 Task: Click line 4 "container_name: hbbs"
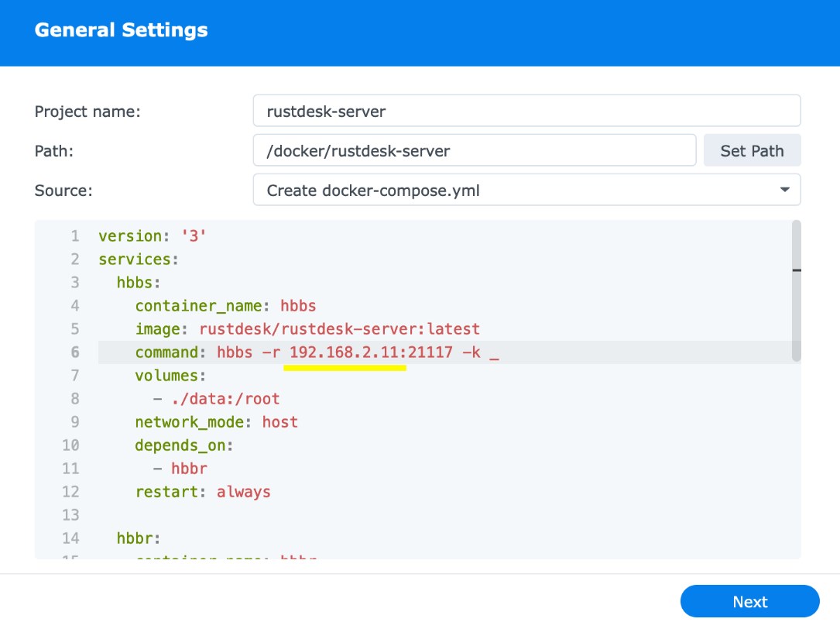coord(225,306)
